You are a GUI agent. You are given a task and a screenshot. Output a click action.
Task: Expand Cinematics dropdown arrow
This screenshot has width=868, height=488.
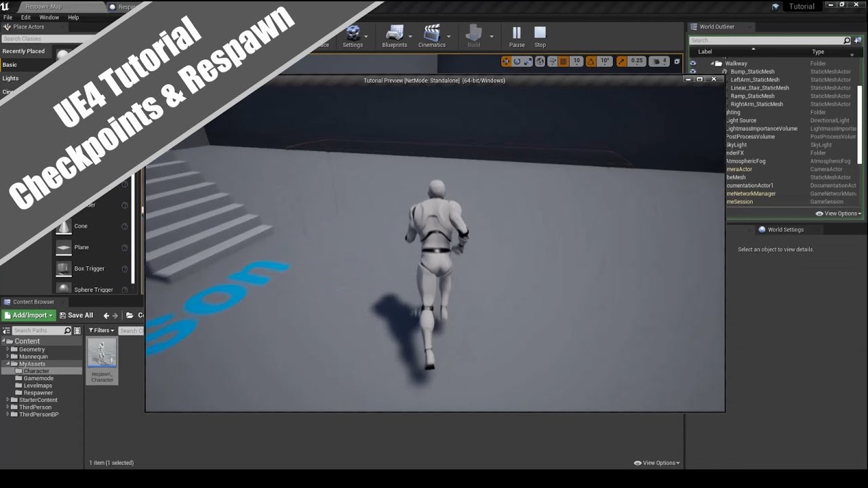pos(448,37)
